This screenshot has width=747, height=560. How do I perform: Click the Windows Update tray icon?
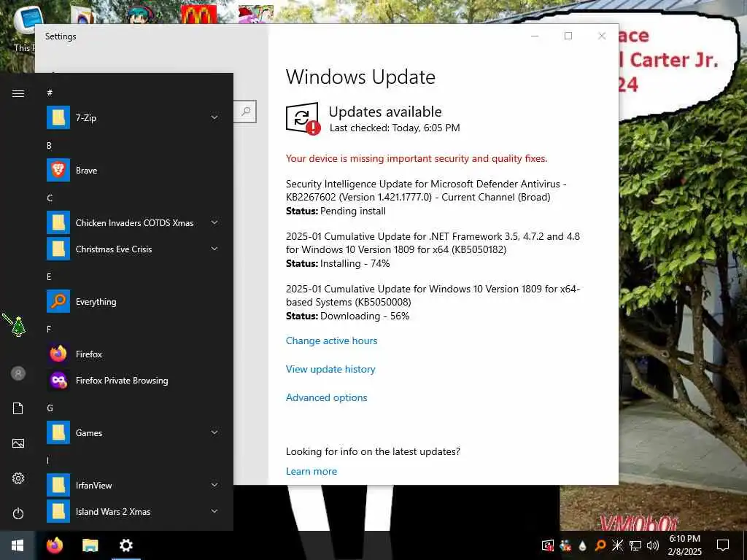548,545
